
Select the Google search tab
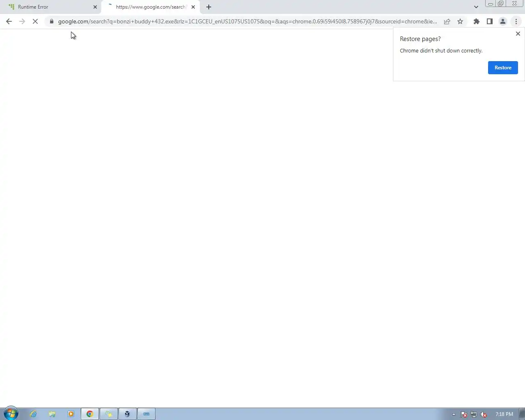(150, 7)
